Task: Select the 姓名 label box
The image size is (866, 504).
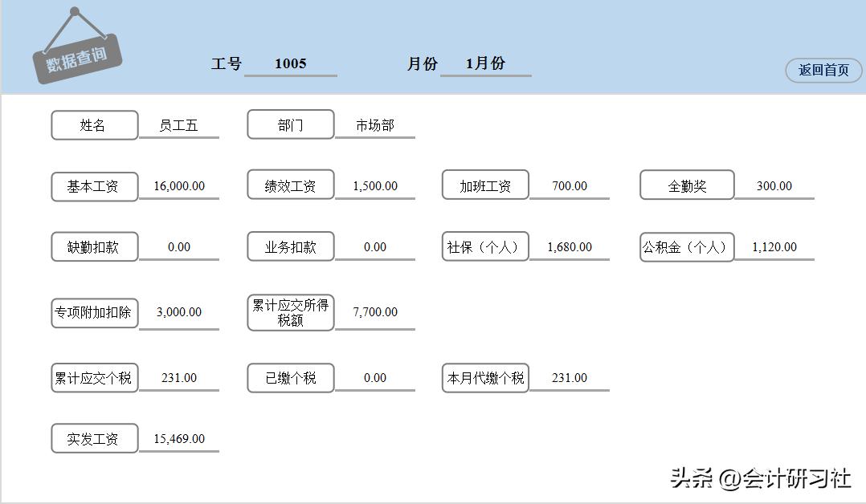Action: coord(94,124)
